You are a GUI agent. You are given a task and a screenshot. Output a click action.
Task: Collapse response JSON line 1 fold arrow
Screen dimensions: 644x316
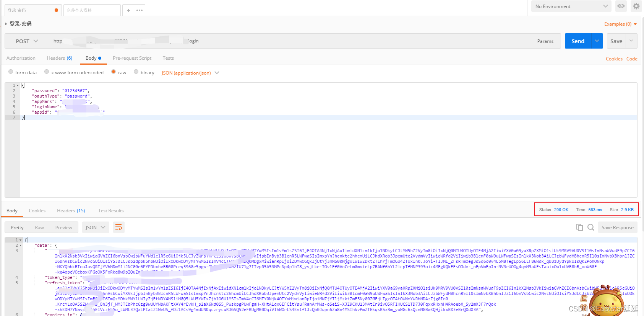20,240
